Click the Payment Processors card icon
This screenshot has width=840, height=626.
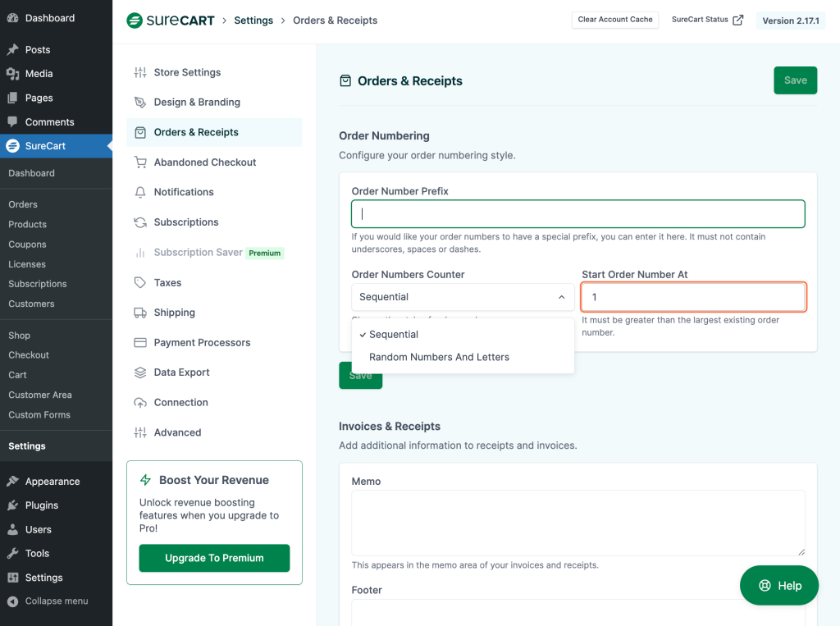point(140,343)
